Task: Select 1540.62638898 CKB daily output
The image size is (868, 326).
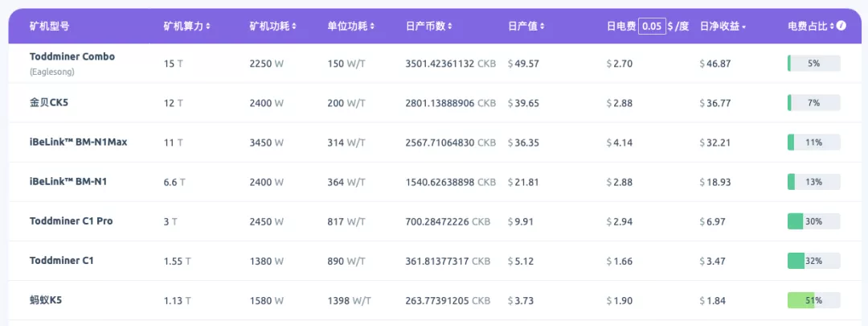Action: coord(451,182)
